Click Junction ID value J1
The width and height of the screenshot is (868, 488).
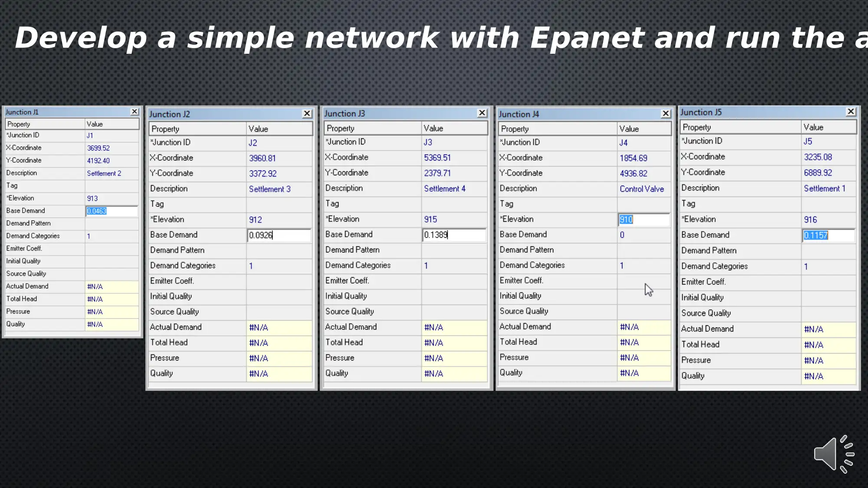pyautogui.click(x=90, y=135)
